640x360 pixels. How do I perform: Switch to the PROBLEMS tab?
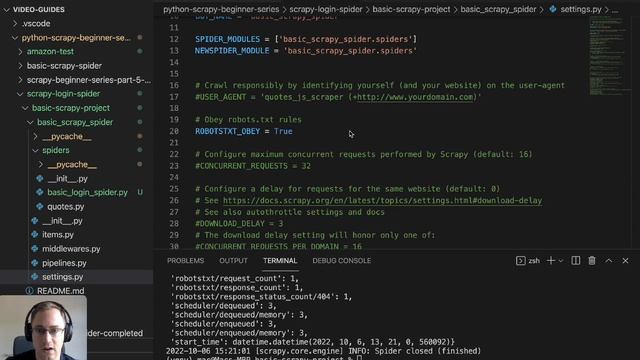pos(185,260)
